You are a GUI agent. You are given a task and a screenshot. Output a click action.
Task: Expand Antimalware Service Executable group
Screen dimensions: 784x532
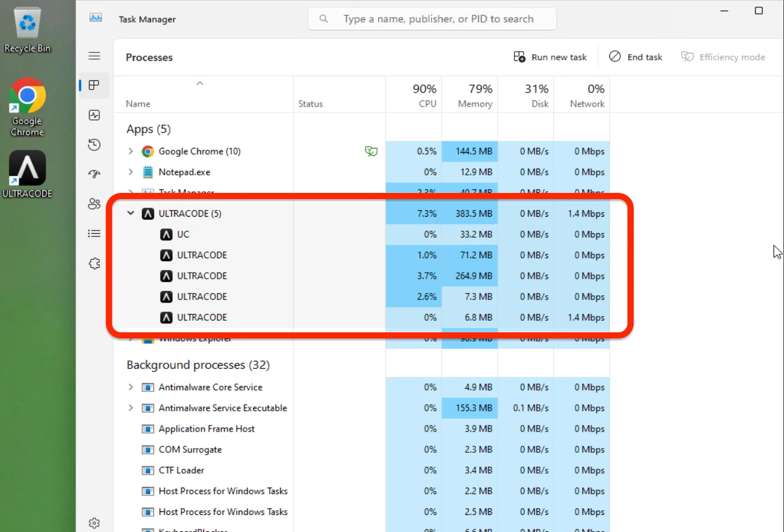130,408
